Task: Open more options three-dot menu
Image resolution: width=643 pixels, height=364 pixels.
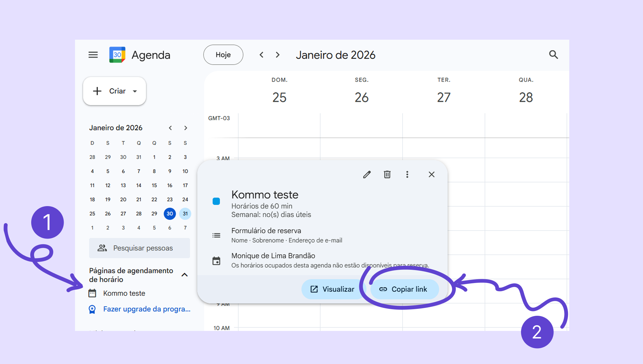Action: [407, 175]
